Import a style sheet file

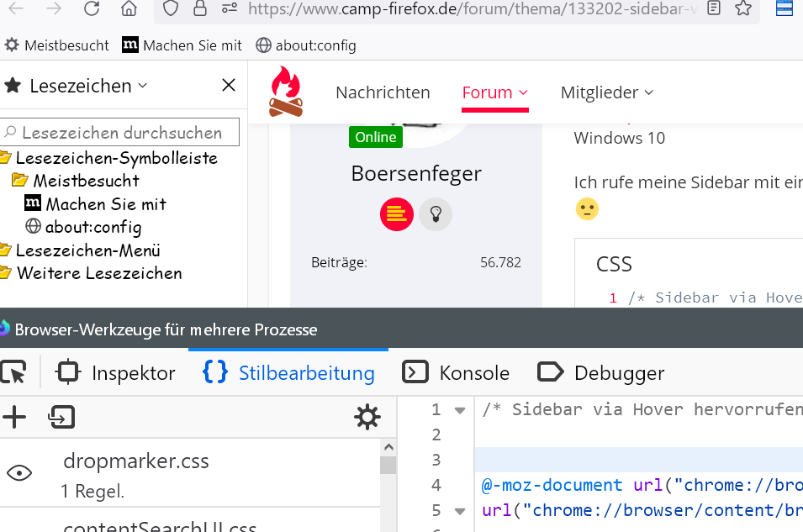pyautogui.click(x=61, y=417)
